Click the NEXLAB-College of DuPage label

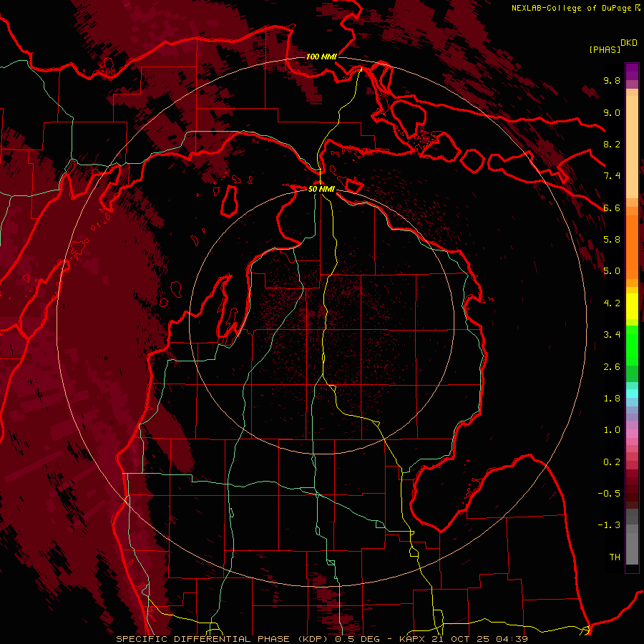pos(572,8)
